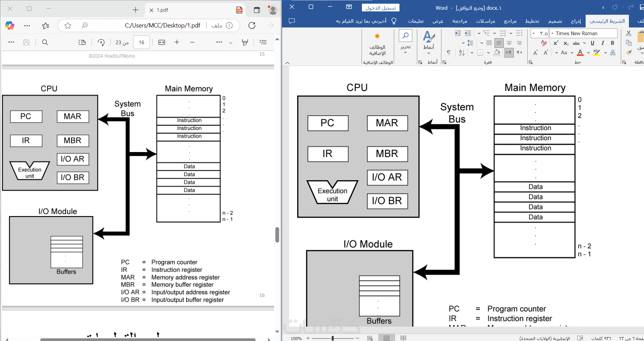Screen dimensions: 644x341
Task: Collapse the Word ribbon with chevron
Action: point(287,63)
